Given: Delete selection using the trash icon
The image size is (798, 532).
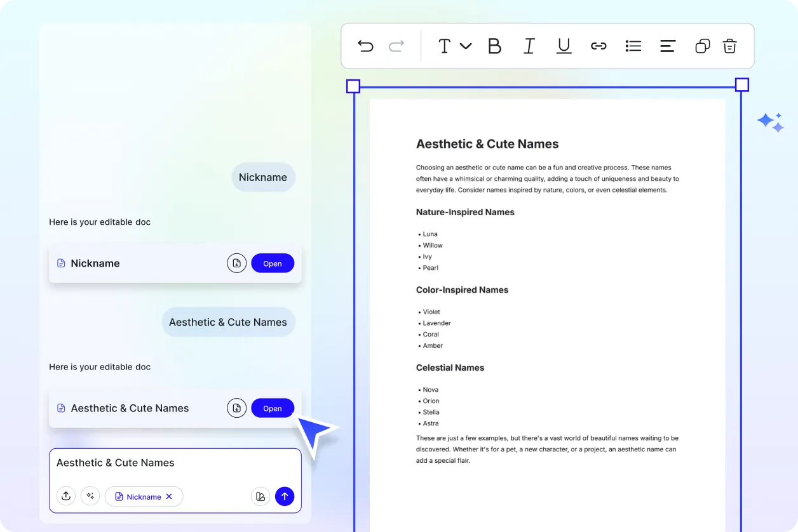Looking at the screenshot, I should 730,46.
